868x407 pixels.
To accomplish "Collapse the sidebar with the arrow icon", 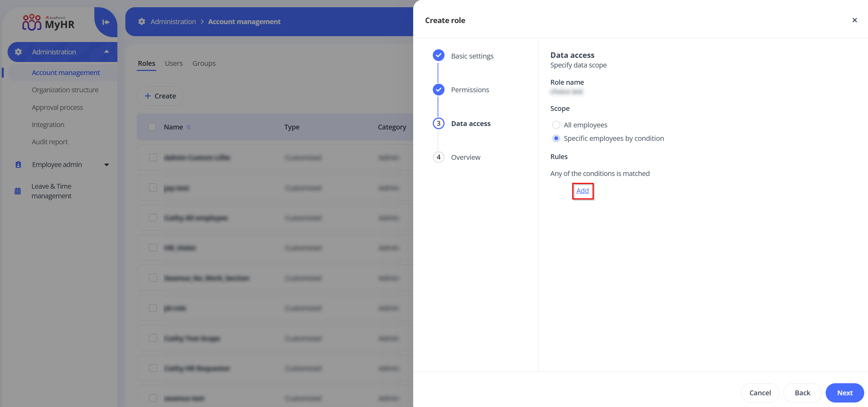I will (105, 22).
